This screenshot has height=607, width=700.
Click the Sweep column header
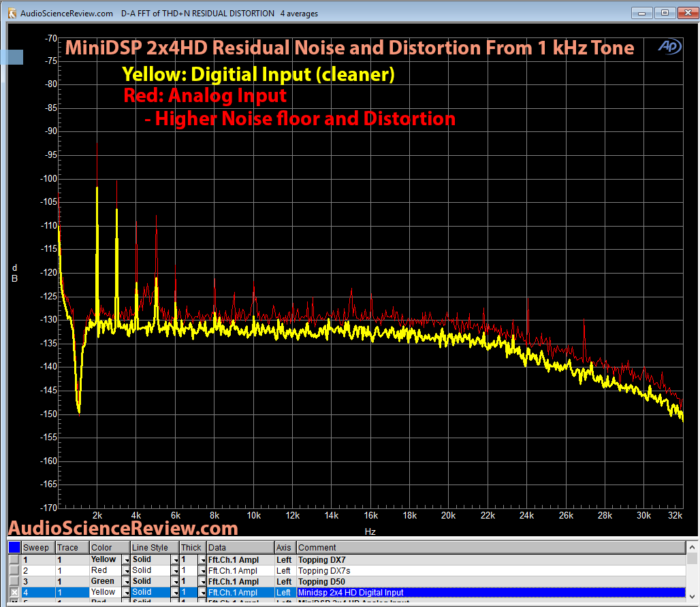[x=38, y=547]
